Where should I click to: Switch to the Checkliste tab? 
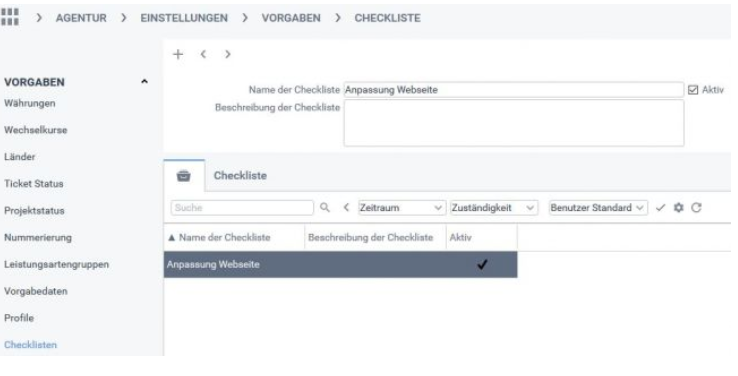tap(240, 176)
